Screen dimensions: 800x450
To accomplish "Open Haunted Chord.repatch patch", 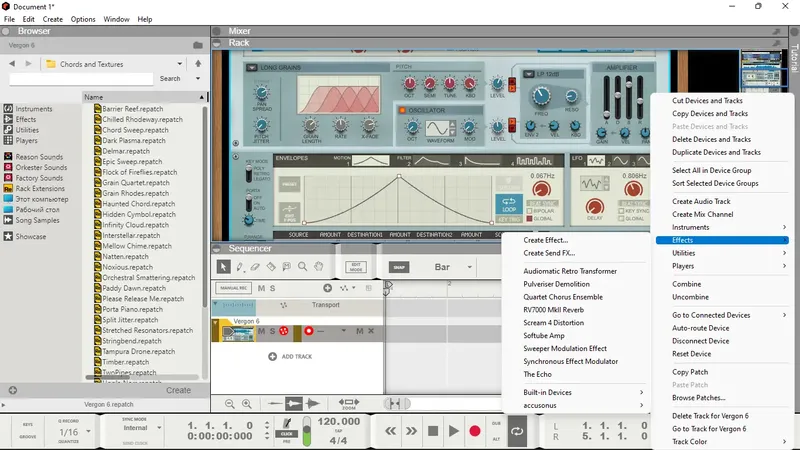I will (x=138, y=204).
